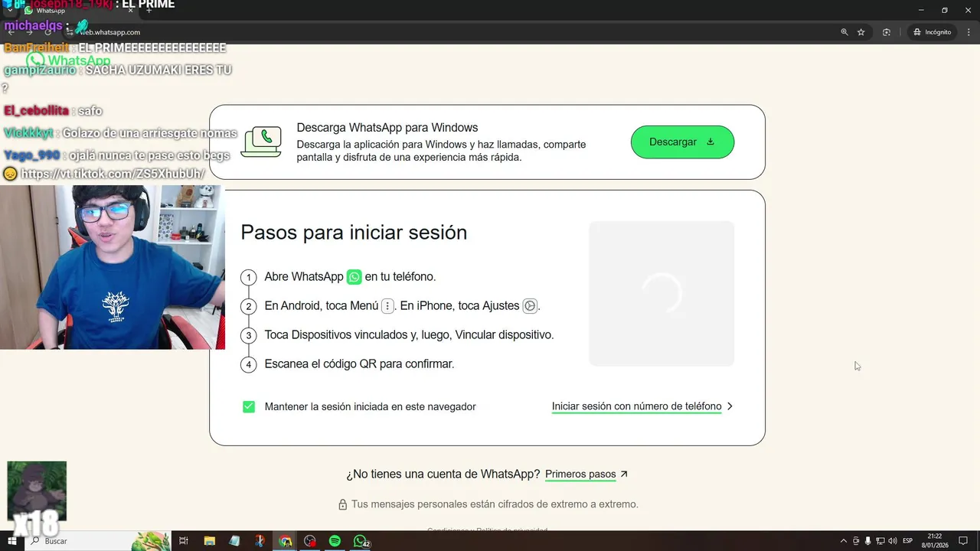Open Task View in the taskbar

(x=184, y=541)
